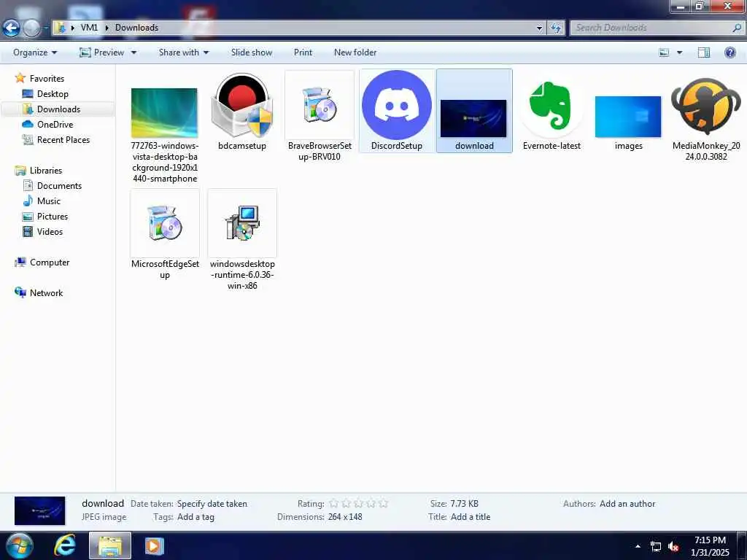Open the Preview dropdown arrow
Screen dimensions: 747x560
click(x=134, y=52)
